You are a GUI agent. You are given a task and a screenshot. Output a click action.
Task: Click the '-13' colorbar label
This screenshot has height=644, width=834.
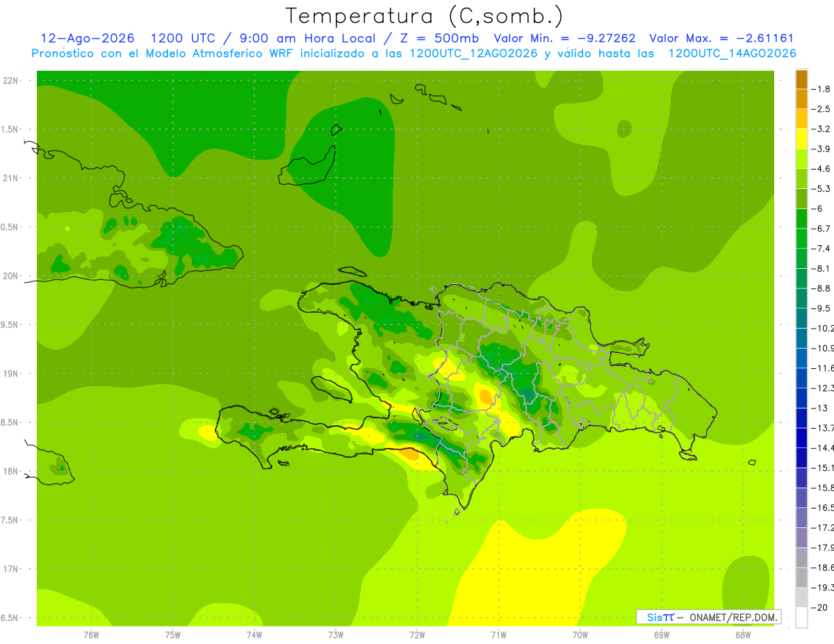click(819, 408)
